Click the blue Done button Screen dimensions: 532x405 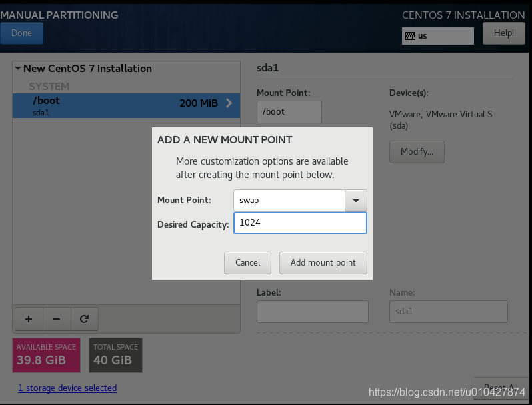22,33
